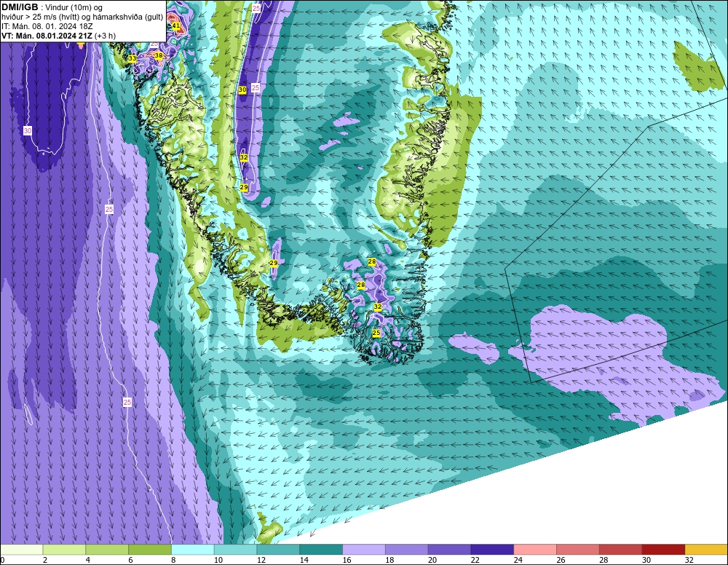Click the pale yellow 0–2 m/s legend swatch

[21, 550]
